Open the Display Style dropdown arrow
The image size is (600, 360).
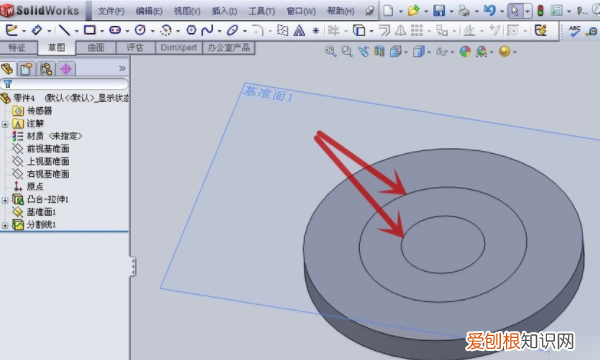pos(429,52)
